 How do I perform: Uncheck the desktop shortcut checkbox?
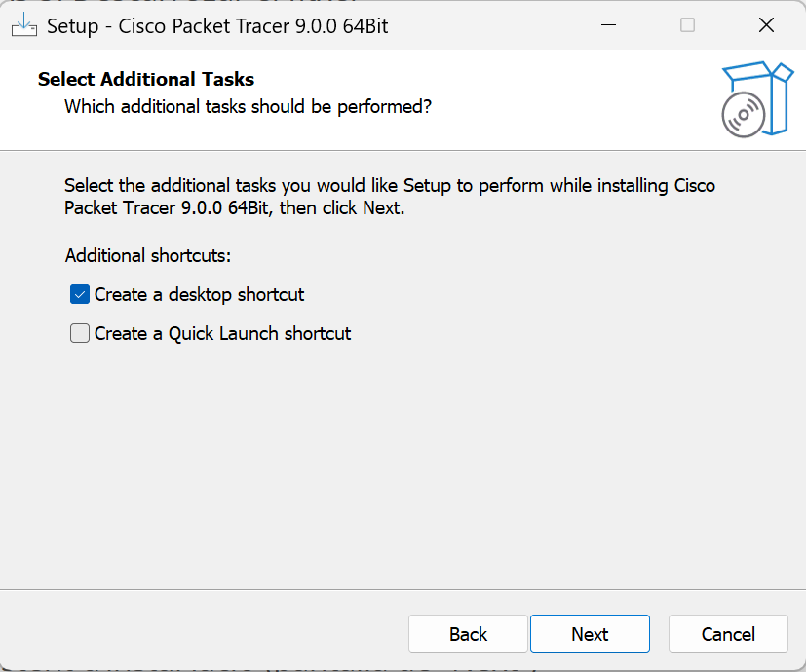80,294
